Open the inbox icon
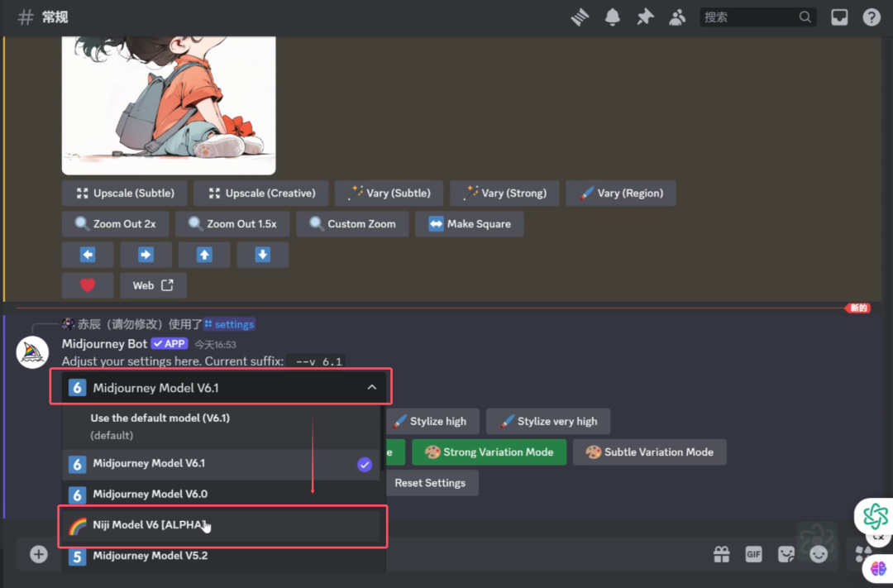 pos(839,17)
